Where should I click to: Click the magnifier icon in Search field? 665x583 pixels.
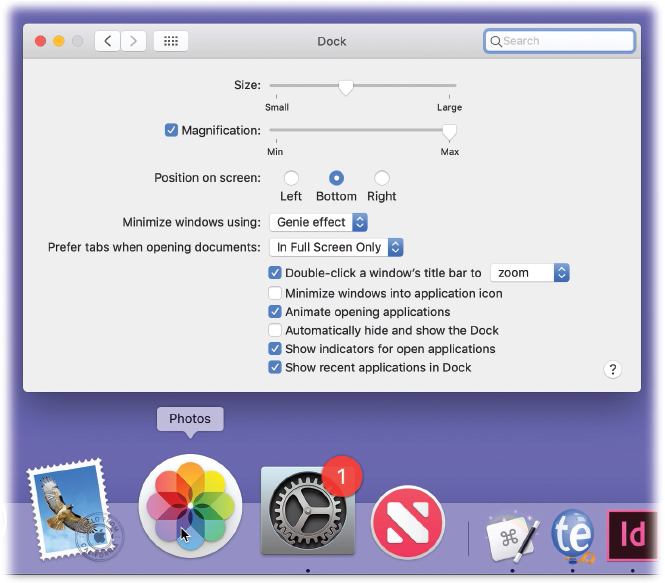pyautogui.click(x=495, y=41)
